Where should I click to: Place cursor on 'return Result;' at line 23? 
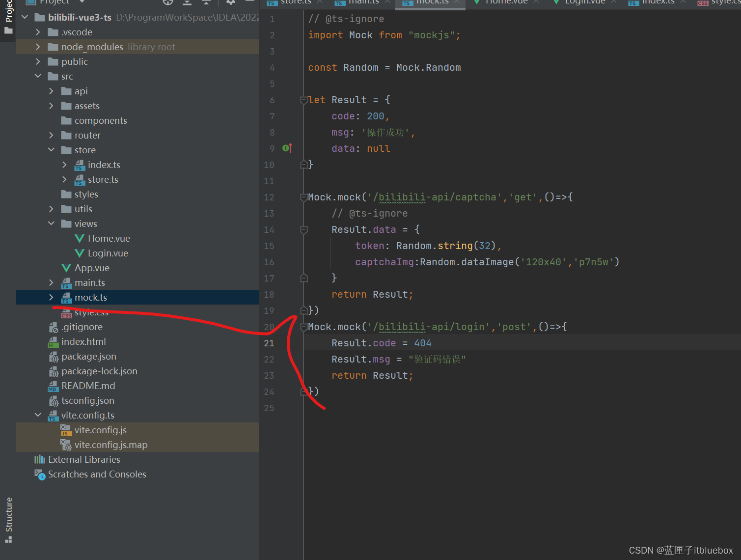372,376
